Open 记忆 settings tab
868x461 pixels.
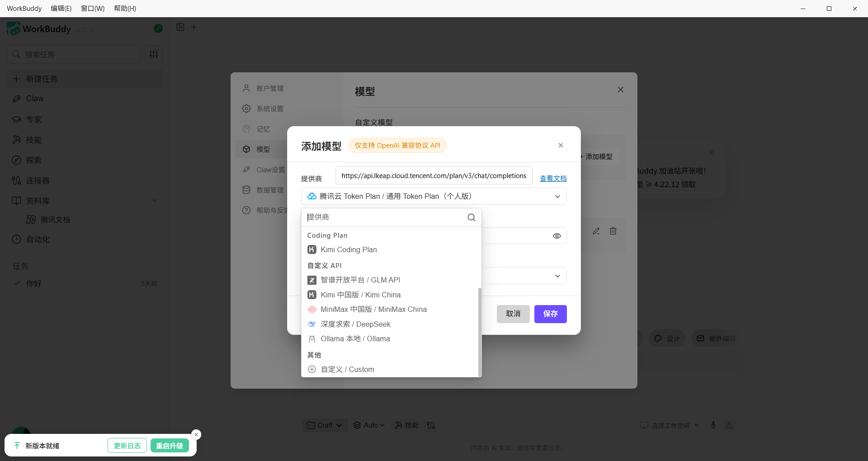(263, 129)
